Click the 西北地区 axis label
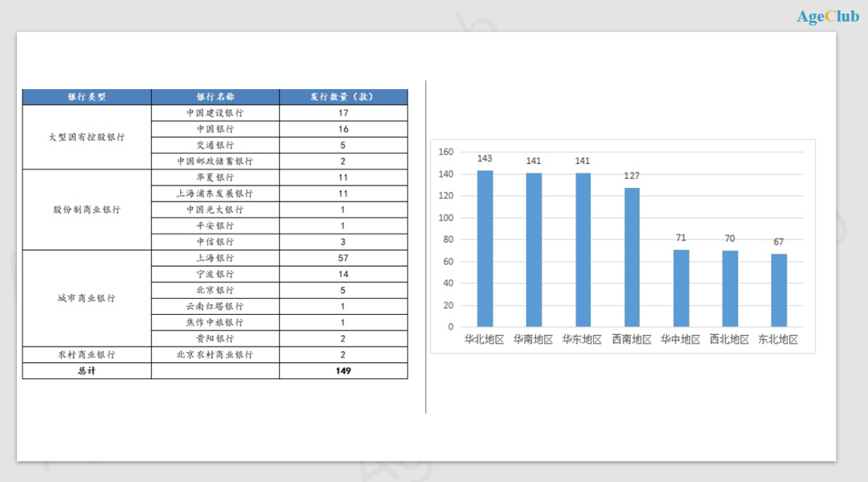868x482 pixels. 729,339
